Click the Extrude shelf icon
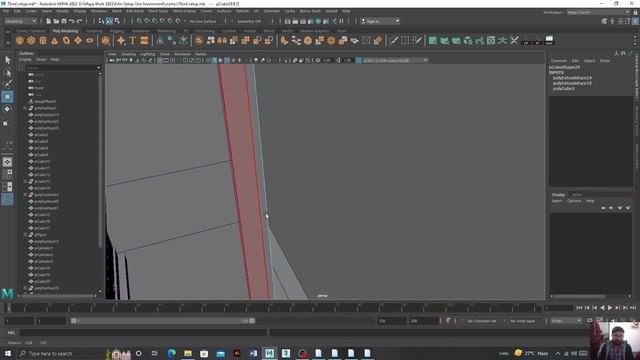 pos(284,40)
